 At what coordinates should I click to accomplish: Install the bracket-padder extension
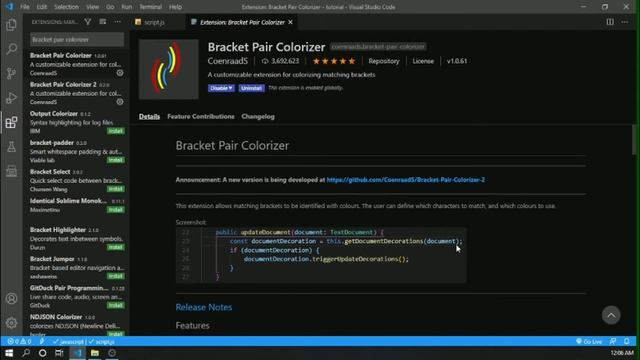116,160
